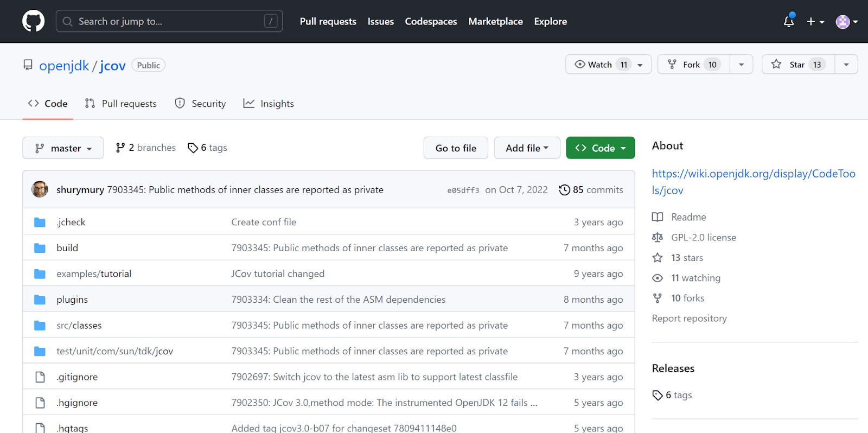Viewport: 868px width, 433px height.
Task: Click the plus create-new icon
Action: pos(811,21)
